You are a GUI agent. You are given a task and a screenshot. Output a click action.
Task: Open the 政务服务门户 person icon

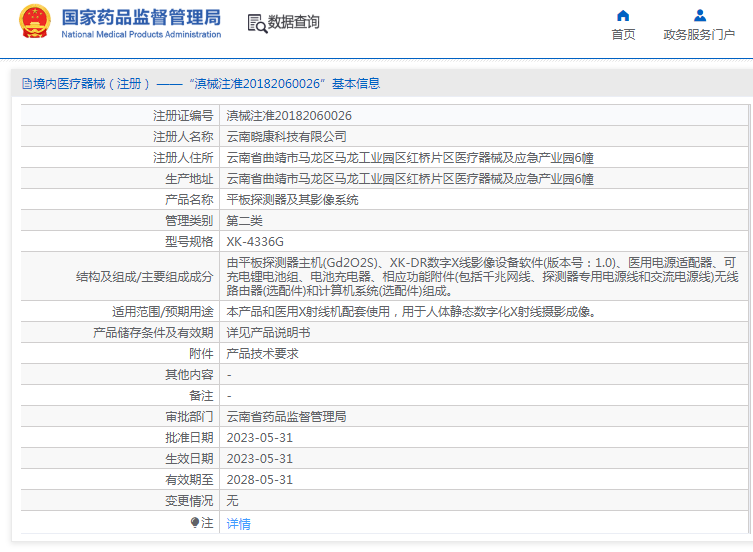click(x=700, y=15)
